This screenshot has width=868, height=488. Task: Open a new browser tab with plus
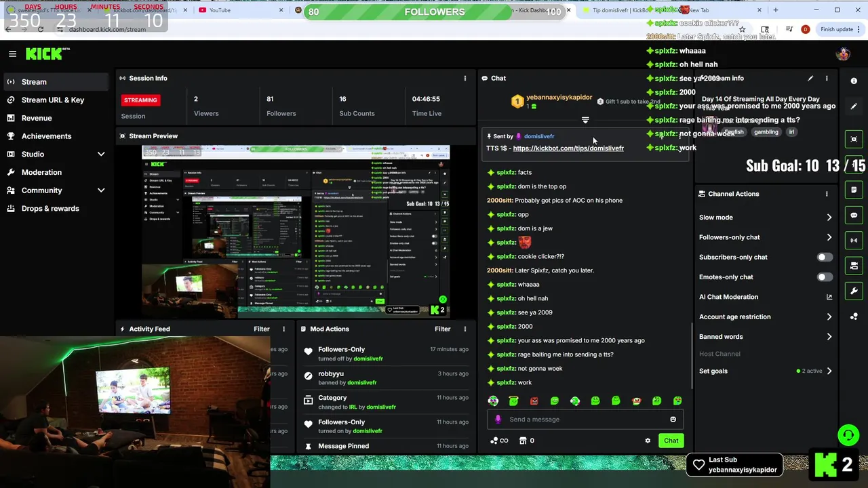(x=776, y=10)
